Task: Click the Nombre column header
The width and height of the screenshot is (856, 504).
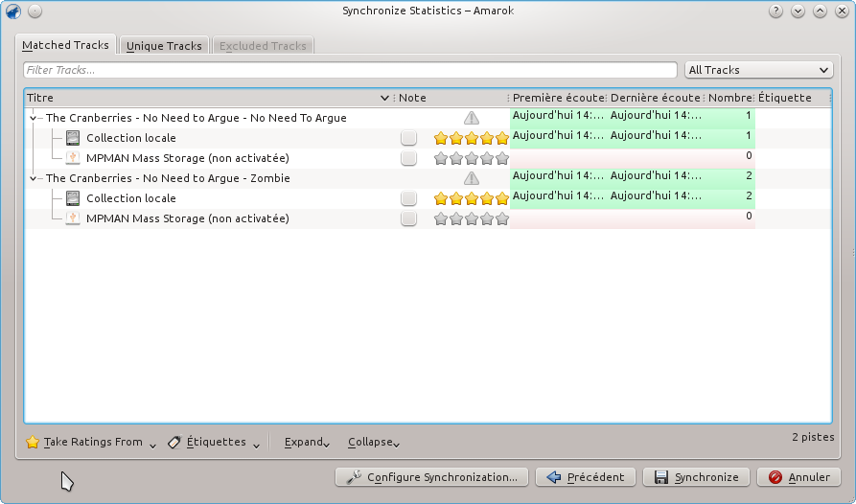Action: [730, 98]
